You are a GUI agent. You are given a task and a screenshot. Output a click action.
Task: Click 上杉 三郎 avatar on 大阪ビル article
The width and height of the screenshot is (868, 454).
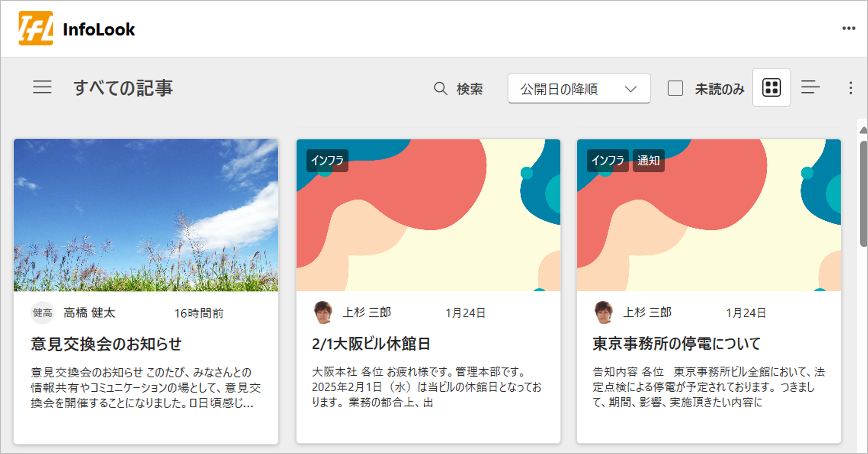point(323,313)
